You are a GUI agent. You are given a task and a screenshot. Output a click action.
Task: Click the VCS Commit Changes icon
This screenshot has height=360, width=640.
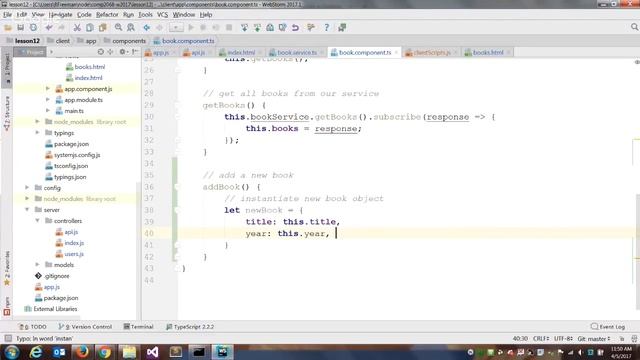click(257, 27)
